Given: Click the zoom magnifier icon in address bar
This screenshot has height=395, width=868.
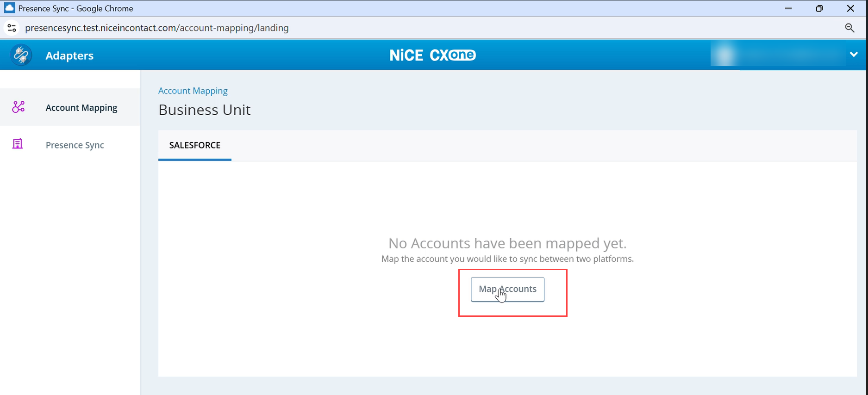Looking at the screenshot, I should [x=849, y=28].
